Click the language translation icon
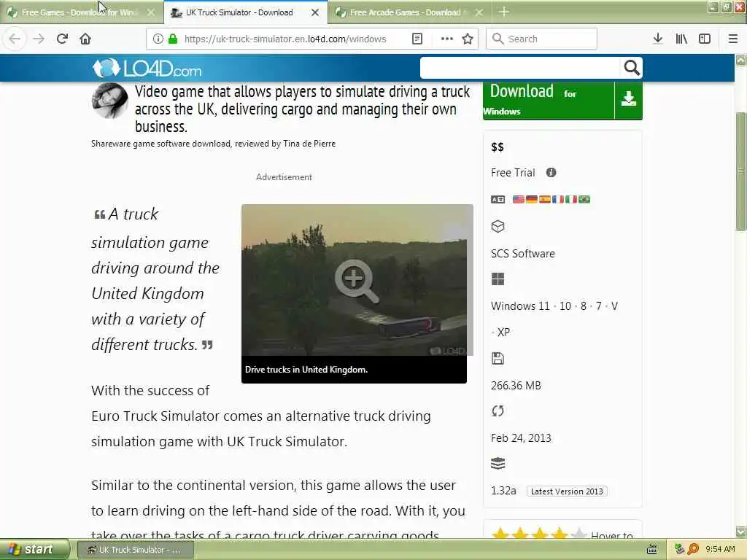Image resolution: width=747 pixels, height=560 pixels. (498, 200)
